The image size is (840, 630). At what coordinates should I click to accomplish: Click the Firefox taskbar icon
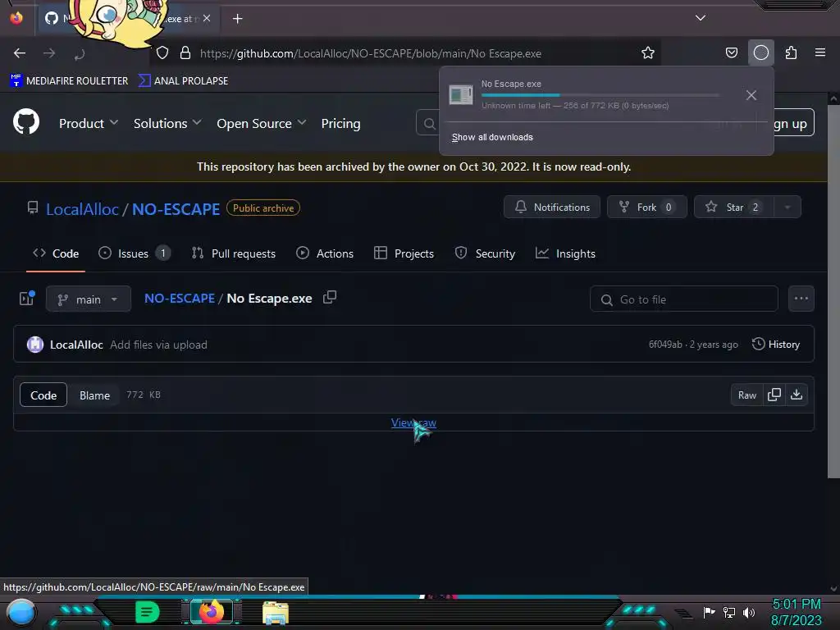[x=211, y=612]
